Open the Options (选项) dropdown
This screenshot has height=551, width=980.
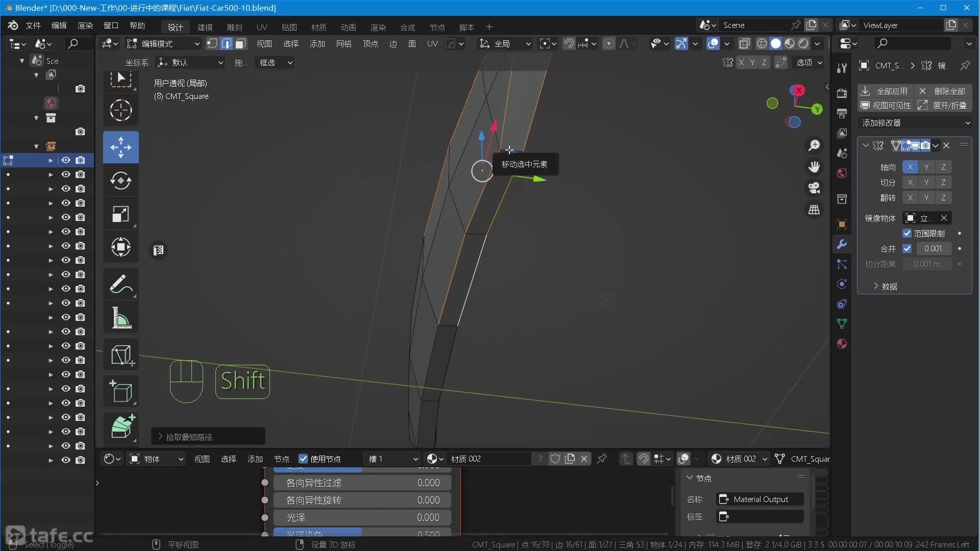point(810,63)
